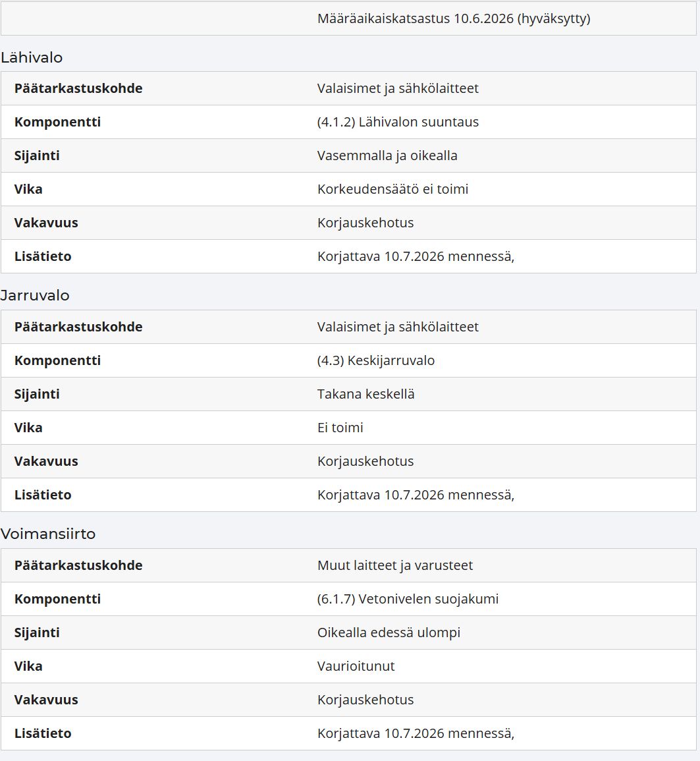Select Korjattava 10.7.2026 mennessä under Lähivalo

click(x=416, y=256)
